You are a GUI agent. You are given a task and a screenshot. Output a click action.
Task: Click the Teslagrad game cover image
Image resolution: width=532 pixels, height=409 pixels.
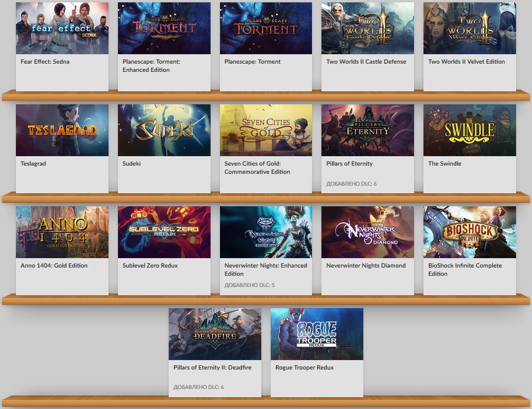pos(62,130)
